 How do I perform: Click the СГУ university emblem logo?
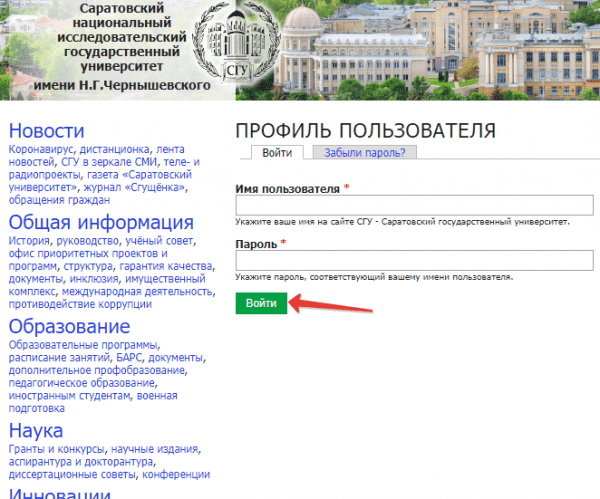pos(236,43)
